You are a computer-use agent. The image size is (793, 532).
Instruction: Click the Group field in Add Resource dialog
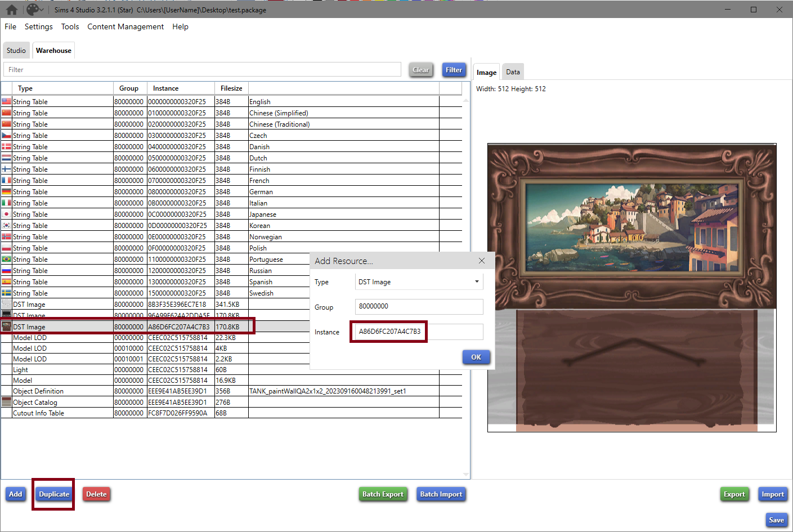click(419, 306)
